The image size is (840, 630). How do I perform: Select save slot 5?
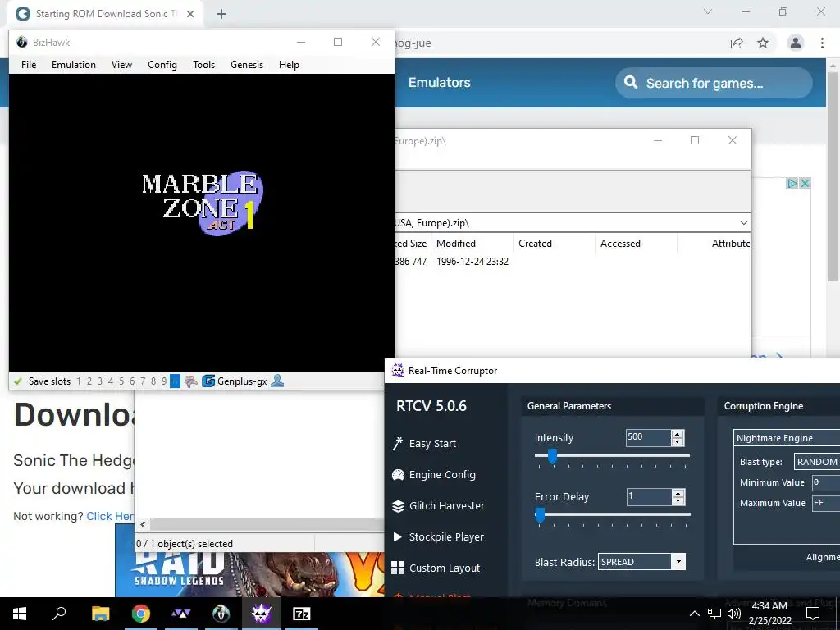pos(121,381)
